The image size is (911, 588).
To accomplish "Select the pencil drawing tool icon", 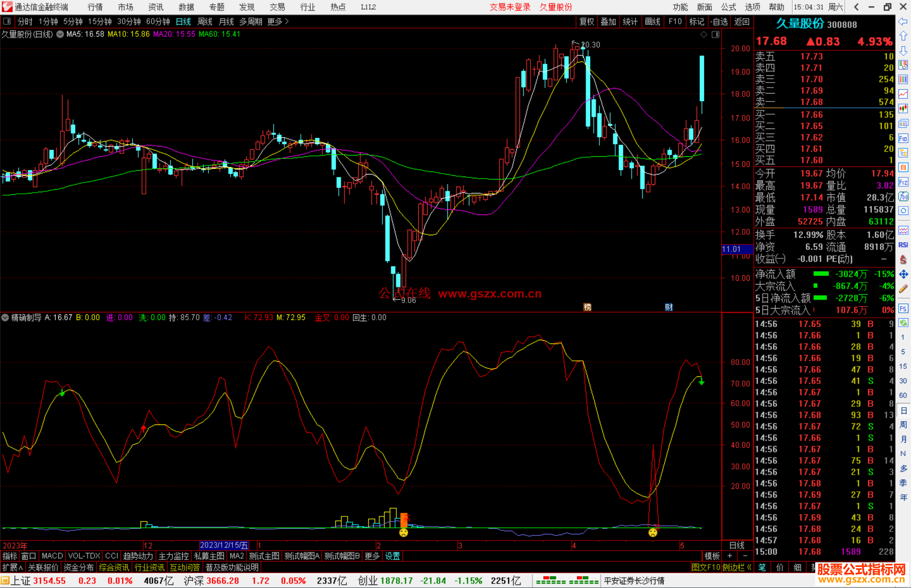I will tap(903, 289).
